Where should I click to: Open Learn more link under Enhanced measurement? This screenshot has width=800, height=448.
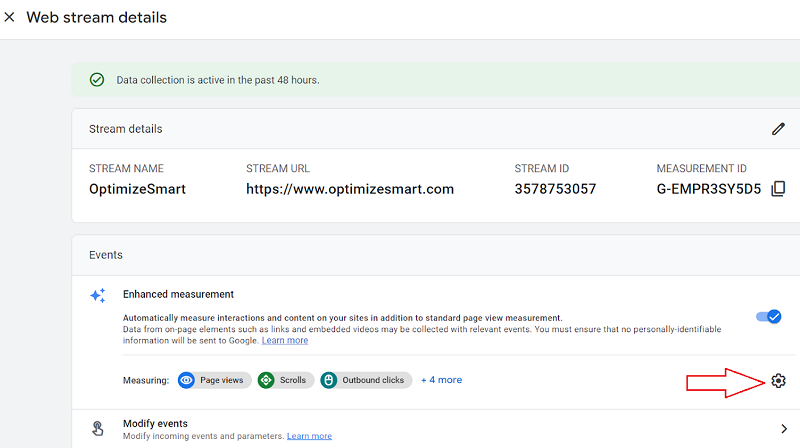point(285,340)
